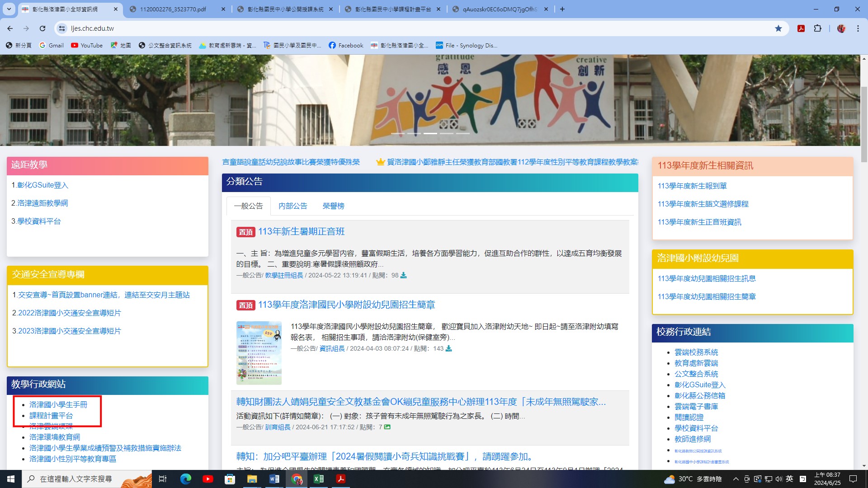Open the YouTube bookmark
The width and height of the screenshot is (868, 488).
tap(87, 45)
